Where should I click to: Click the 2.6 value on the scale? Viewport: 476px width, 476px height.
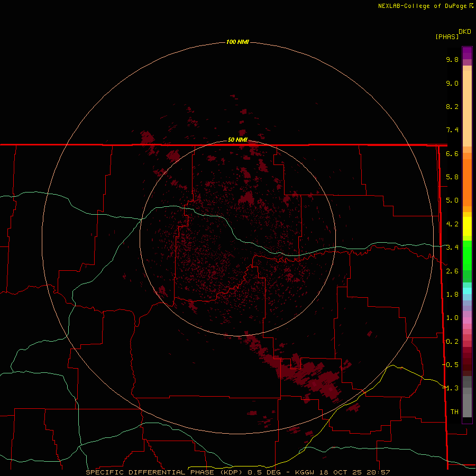452,271
